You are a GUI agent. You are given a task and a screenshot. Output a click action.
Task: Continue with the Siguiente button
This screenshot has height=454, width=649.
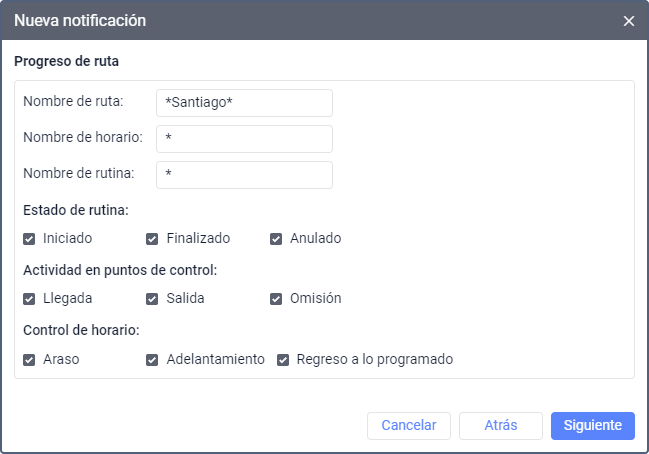[x=592, y=425]
